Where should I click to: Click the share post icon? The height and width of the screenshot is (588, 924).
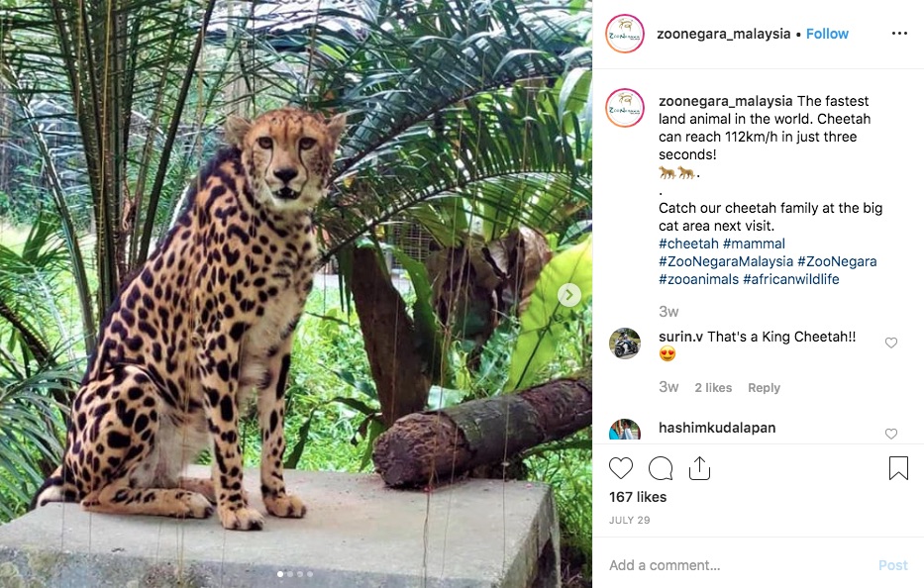click(699, 468)
